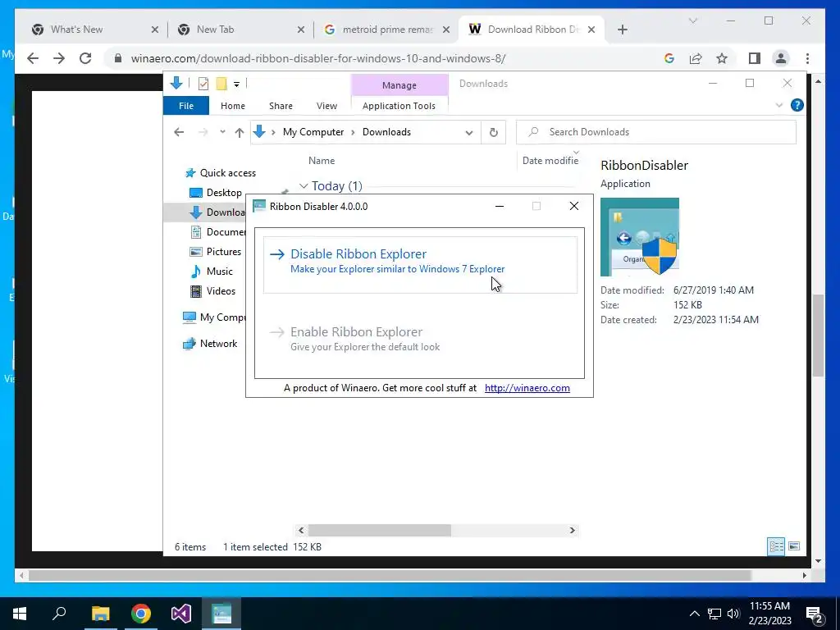The width and height of the screenshot is (840, 630).
Task: Click Properties icon in quick access toolbar
Action: pos(203,84)
